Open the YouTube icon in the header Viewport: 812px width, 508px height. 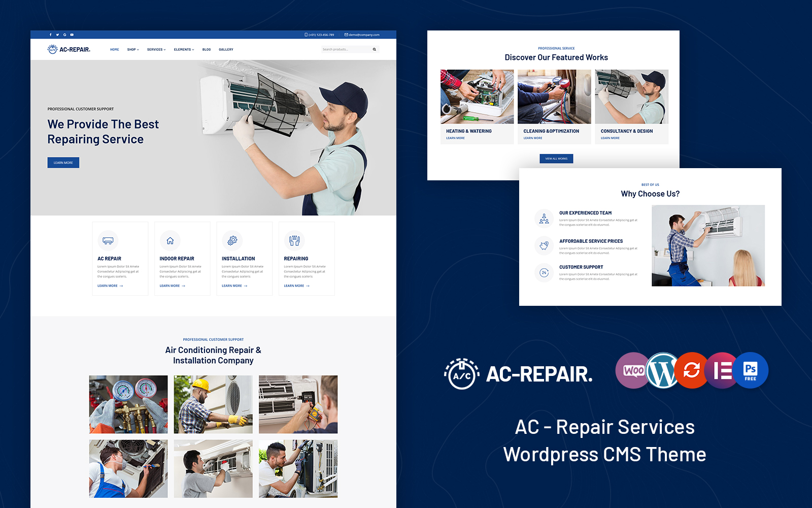pos(72,35)
